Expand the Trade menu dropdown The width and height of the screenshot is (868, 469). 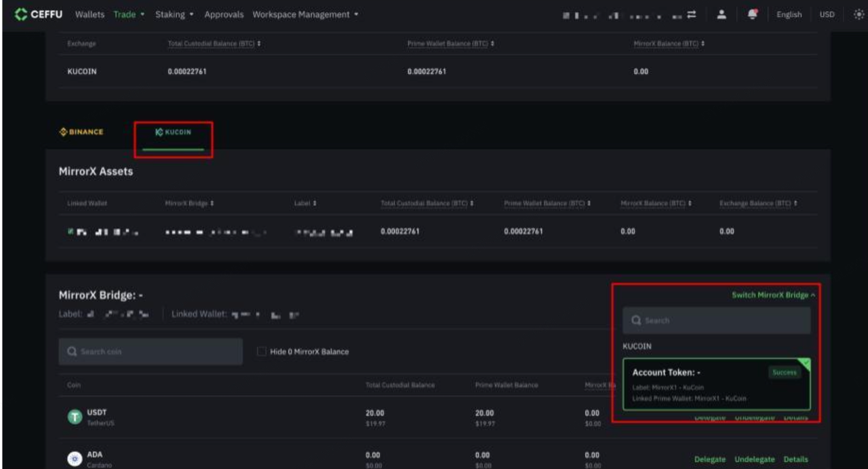[x=129, y=14]
